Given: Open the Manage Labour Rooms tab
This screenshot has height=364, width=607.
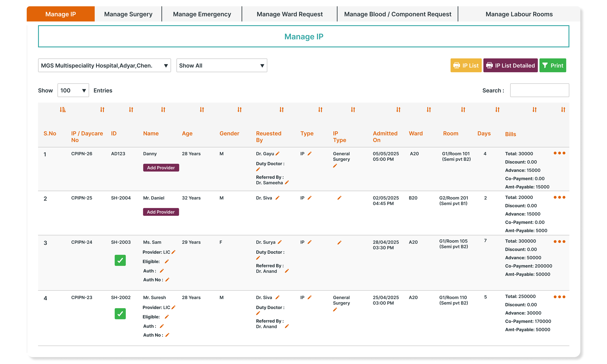Looking at the screenshot, I should click(519, 14).
